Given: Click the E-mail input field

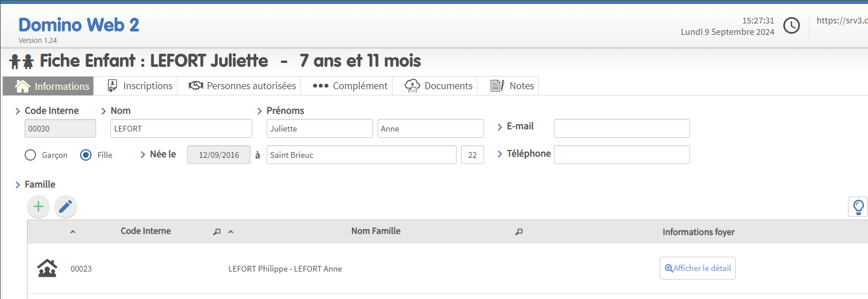Looking at the screenshot, I should tap(621, 129).
